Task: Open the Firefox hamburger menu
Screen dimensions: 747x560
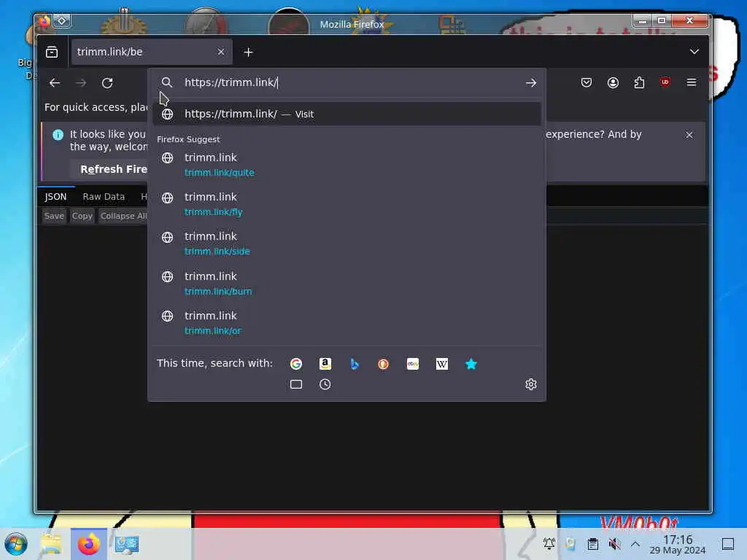Action: tap(692, 82)
